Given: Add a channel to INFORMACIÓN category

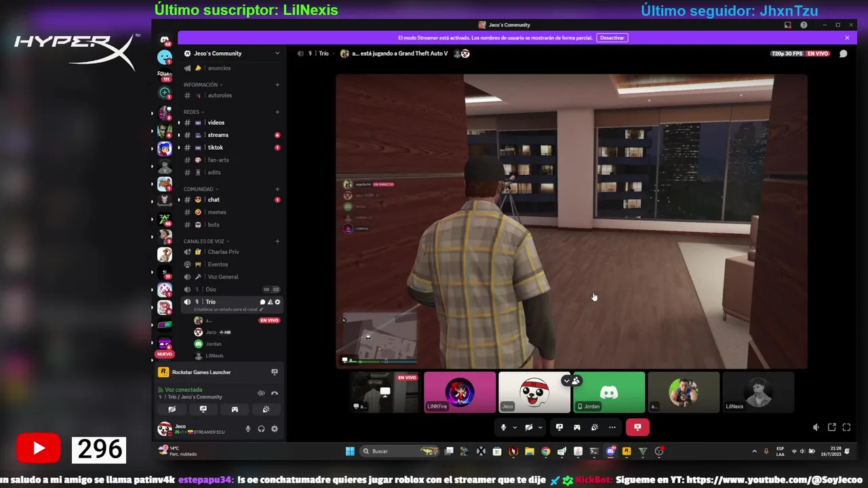Looking at the screenshot, I should [277, 85].
